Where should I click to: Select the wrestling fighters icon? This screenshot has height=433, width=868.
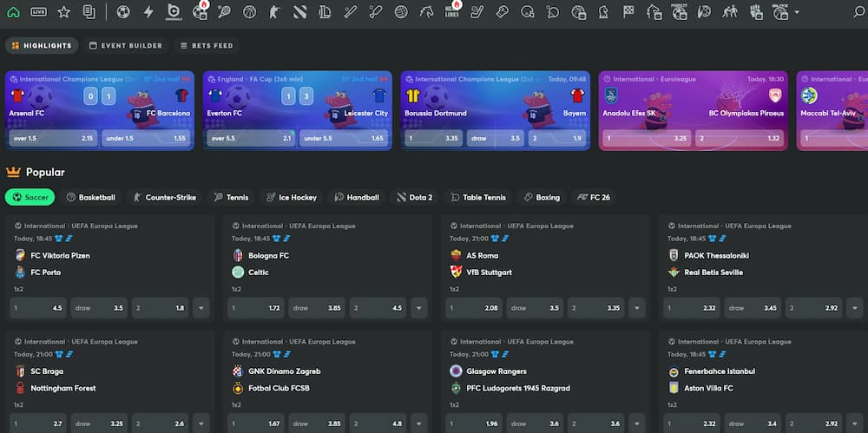point(730,12)
